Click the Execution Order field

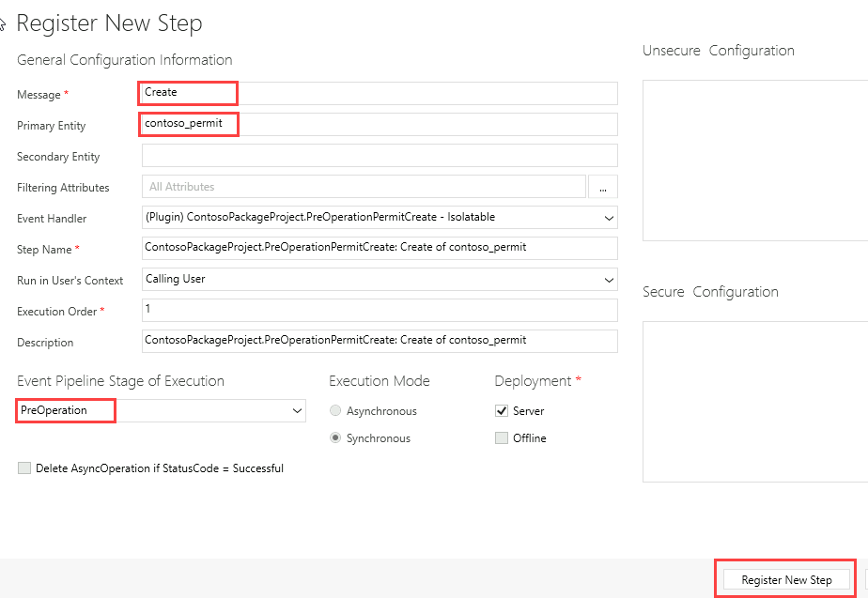[x=380, y=310]
